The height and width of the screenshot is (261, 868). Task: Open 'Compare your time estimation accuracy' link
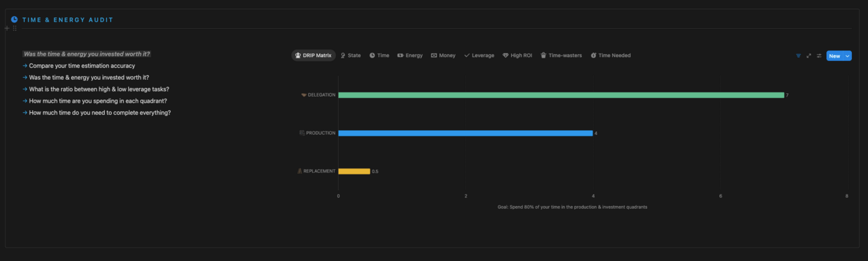(82, 66)
